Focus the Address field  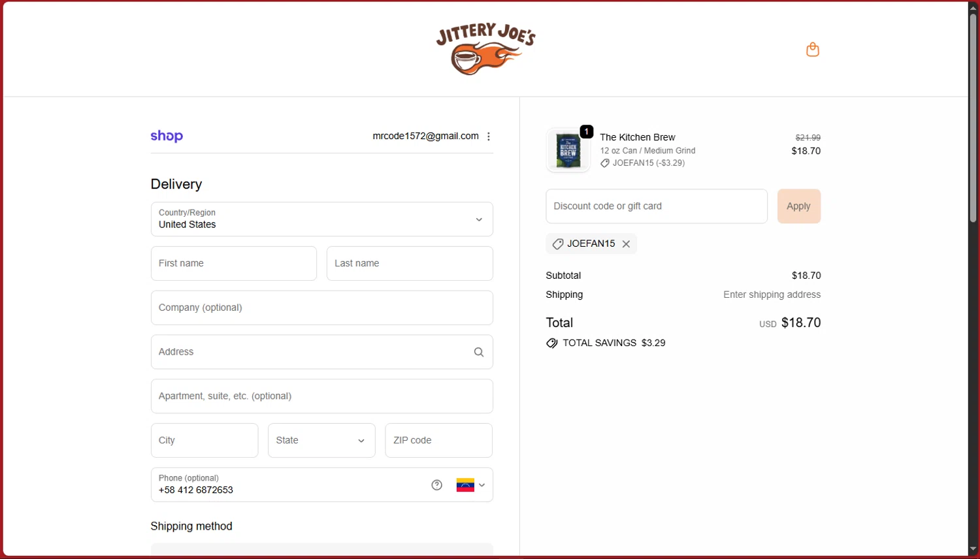(x=321, y=352)
